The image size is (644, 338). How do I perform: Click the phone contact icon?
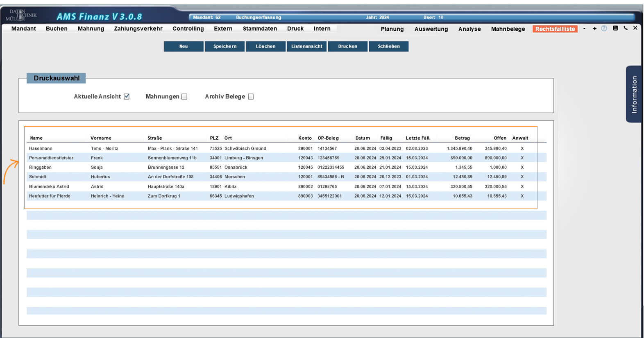[x=626, y=28]
